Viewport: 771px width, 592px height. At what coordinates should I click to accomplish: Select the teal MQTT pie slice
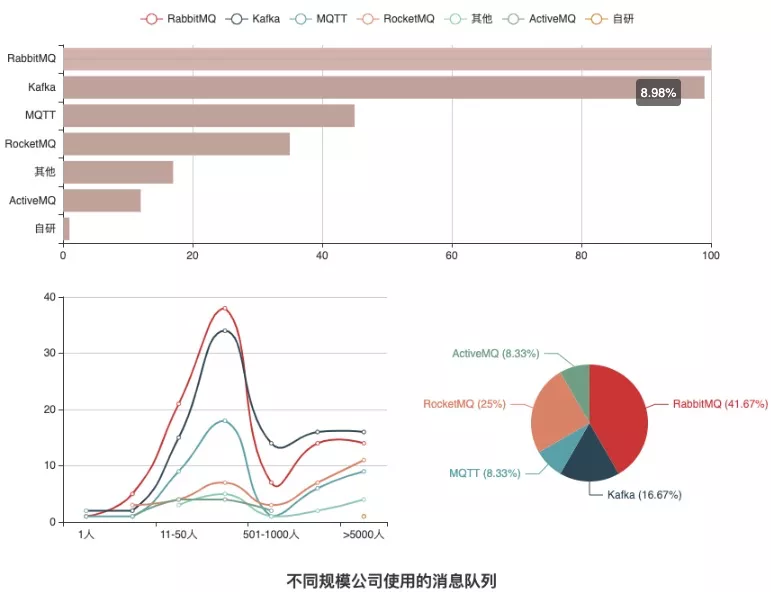pyautogui.click(x=563, y=450)
